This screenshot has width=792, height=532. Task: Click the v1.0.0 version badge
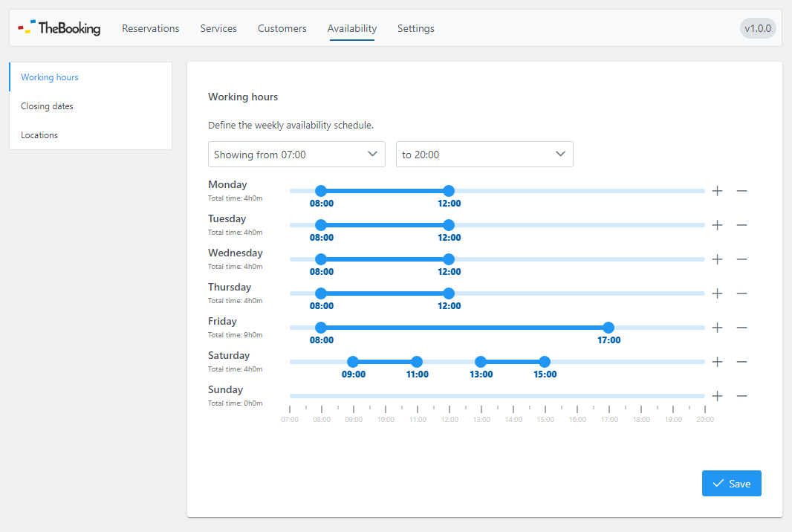758,28
